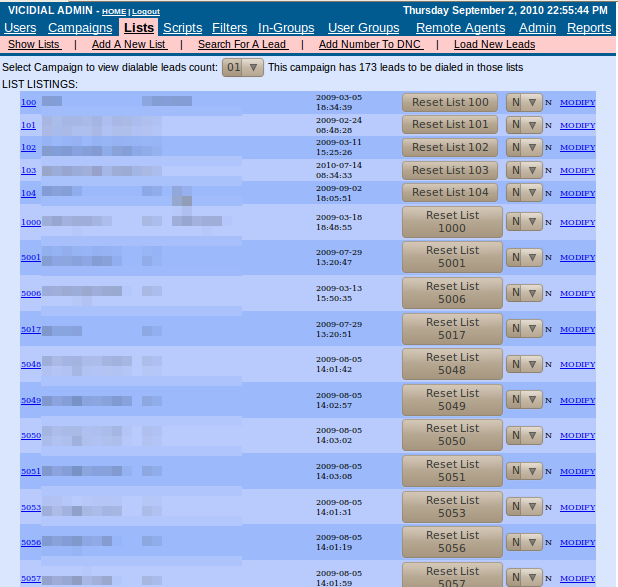618x587 pixels.
Task: Click MODIFY for list 102
Action: pyautogui.click(x=577, y=147)
